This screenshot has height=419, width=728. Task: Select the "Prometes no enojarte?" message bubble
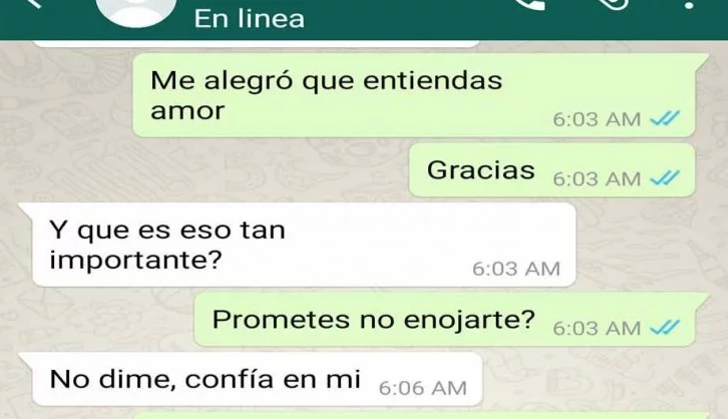click(x=444, y=320)
